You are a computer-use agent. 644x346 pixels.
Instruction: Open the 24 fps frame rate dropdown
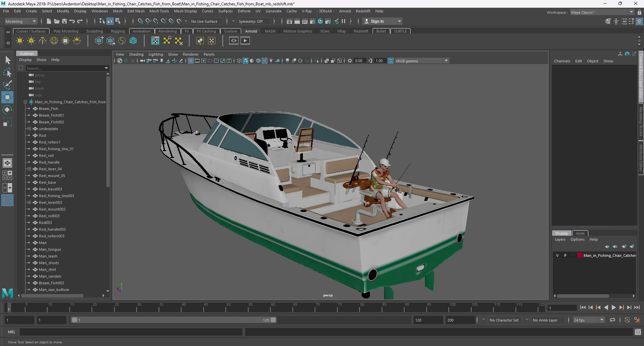tap(589, 320)
